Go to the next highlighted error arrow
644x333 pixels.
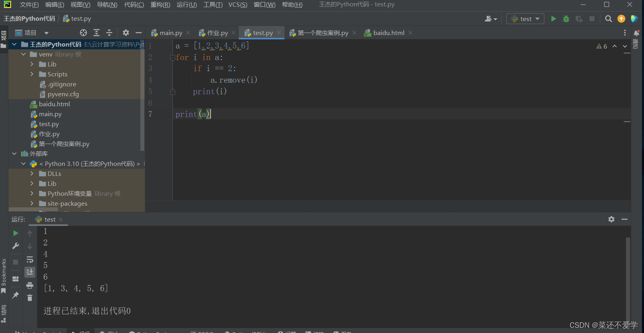pyautogui.click(x=625, y=46)
